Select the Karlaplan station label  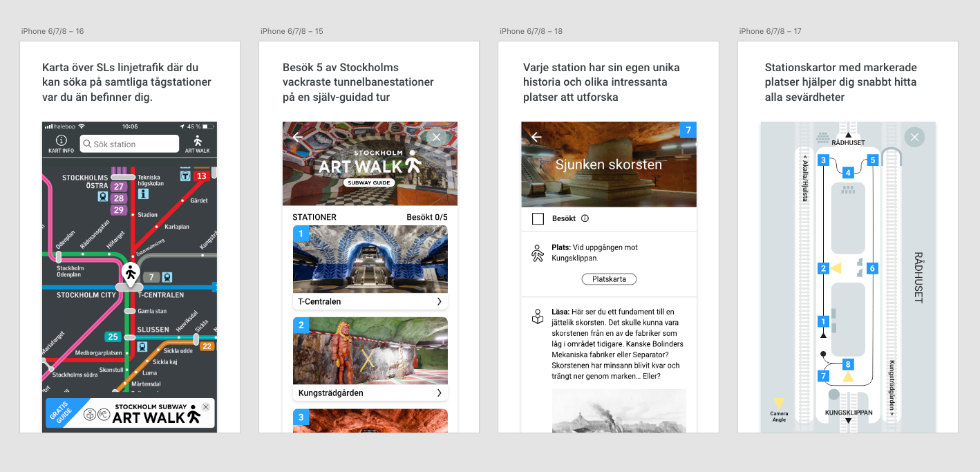178,225
